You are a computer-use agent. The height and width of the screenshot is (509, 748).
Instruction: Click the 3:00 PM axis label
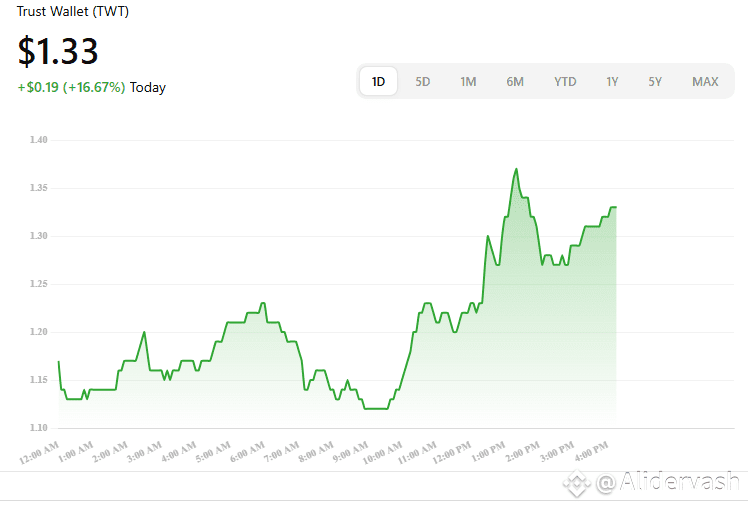pyautogui.click(x=557, y=452)
